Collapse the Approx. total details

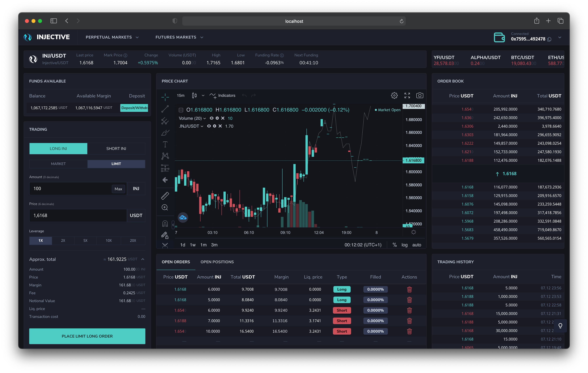(143, 259)
